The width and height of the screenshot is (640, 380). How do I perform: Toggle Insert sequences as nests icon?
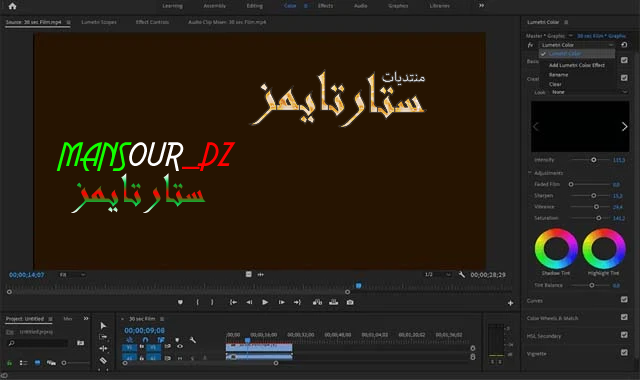point(129,340)
